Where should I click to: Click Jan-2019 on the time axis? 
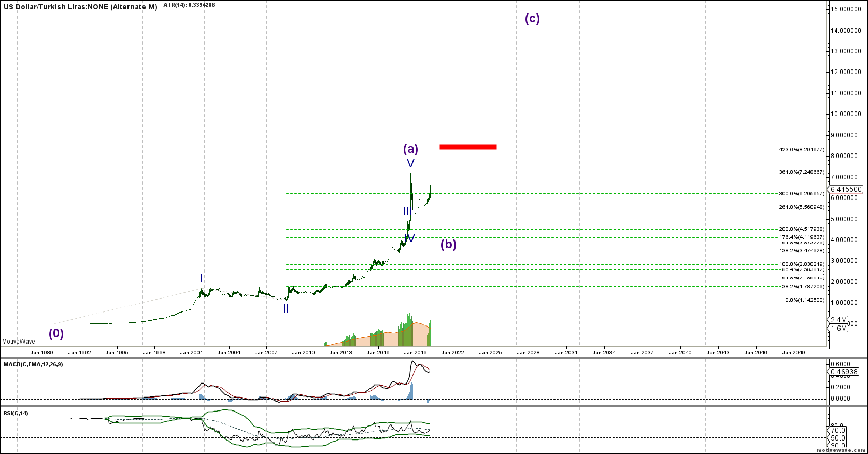click(x=416, y=352)
